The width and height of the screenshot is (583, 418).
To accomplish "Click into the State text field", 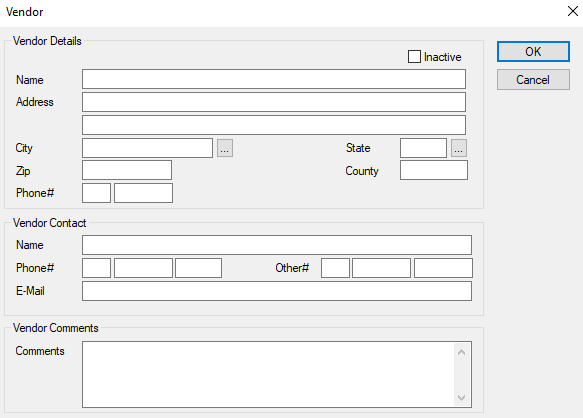I will (x=423, y=148).
